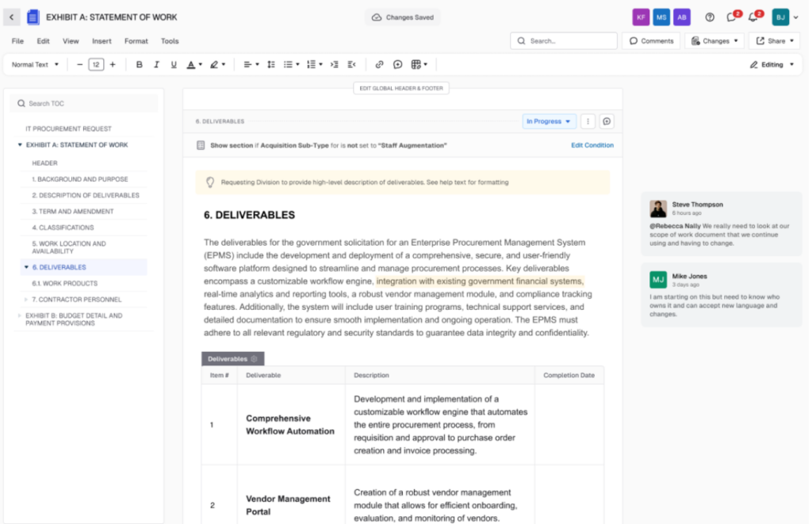This screenshot has height=524, width=812.
Task: Open the notifications bell icon
Action: click(753, 17)
